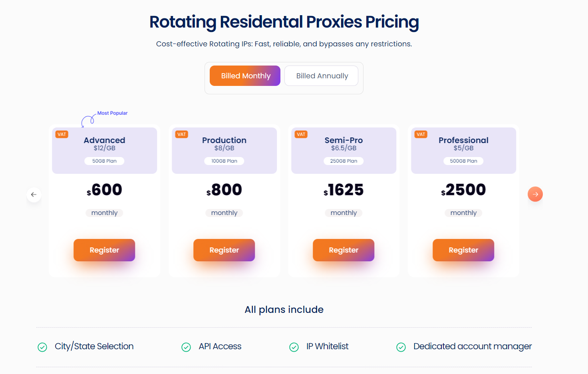Click the City/State Selection checkmark icon

click(x=42, y=347)
